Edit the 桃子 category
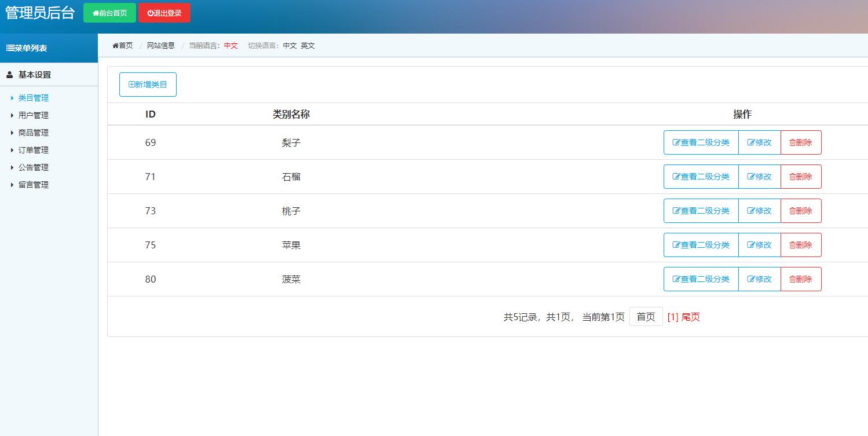This screenshot has width=868, height=436. coord(760,211)
